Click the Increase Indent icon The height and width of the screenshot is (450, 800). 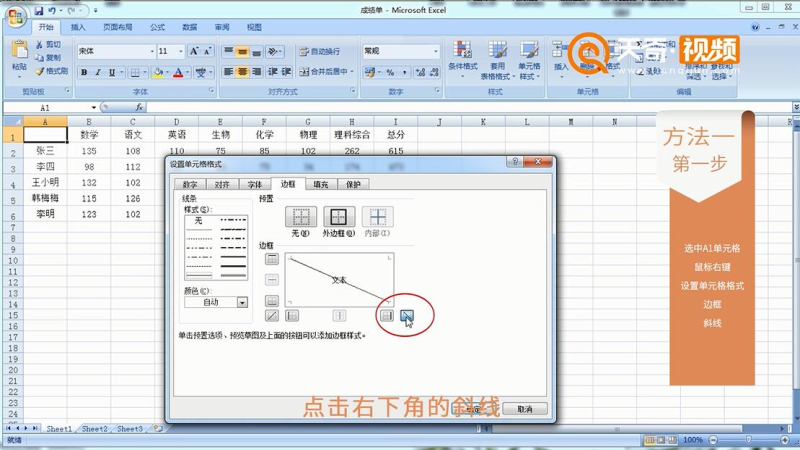286,72
